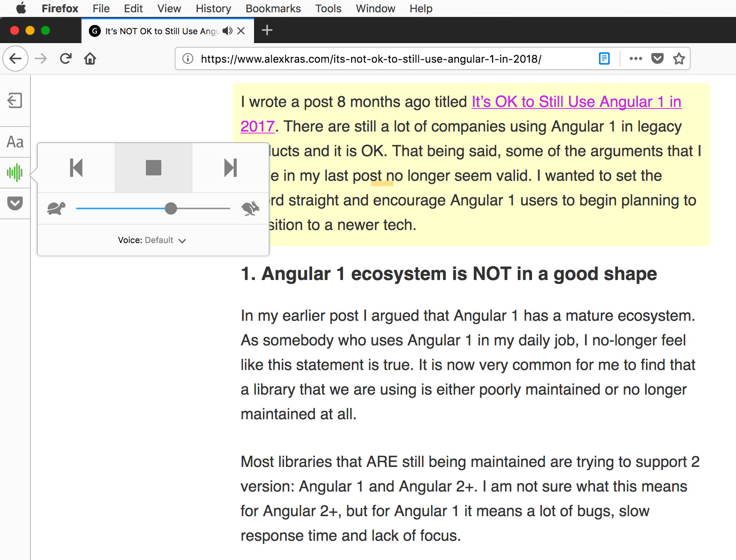This screenshot has width=736, height=560.
Task: Save article to Pocket from sidebar
Action: tap(15, 203)
